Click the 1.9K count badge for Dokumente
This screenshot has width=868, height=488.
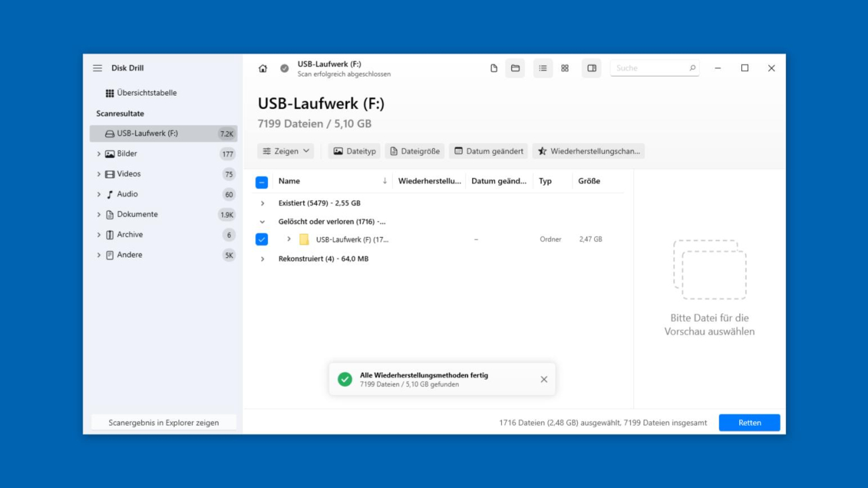pyautogui.click(x=226, y=215)
